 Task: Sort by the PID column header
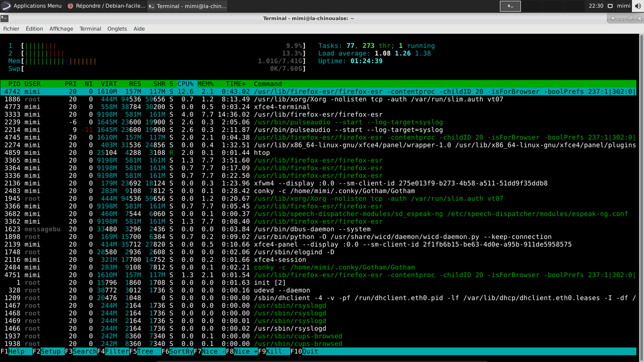[15, 84]
